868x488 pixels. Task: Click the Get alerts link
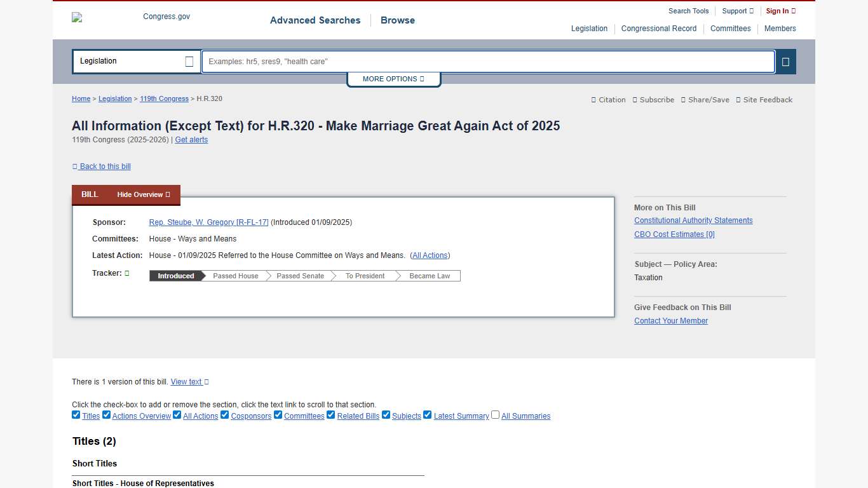[x=191, y=140]
